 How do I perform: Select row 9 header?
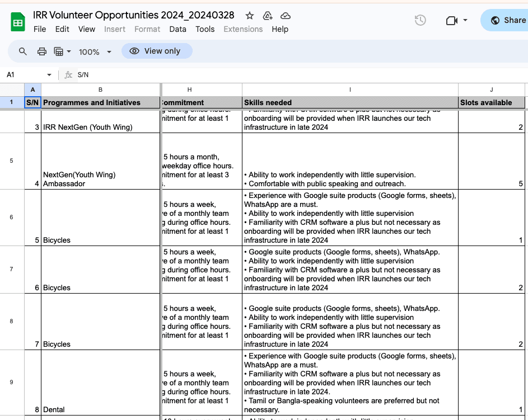click(12, 383)
